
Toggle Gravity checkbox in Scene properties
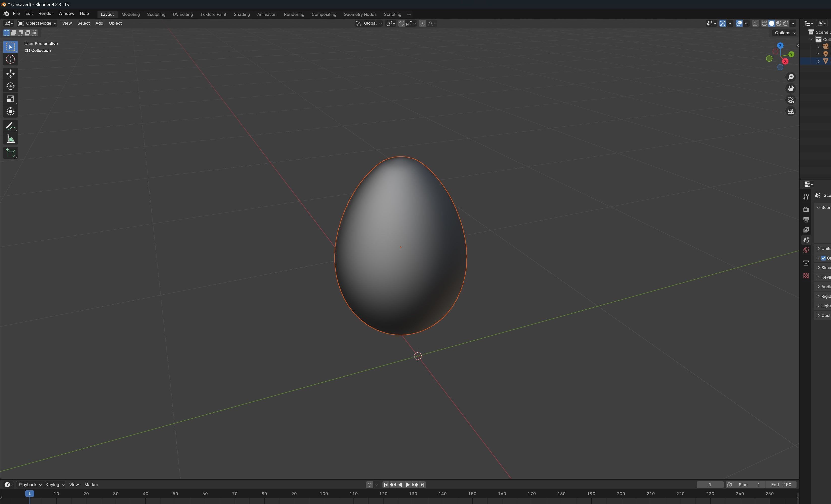click(824, 258)
